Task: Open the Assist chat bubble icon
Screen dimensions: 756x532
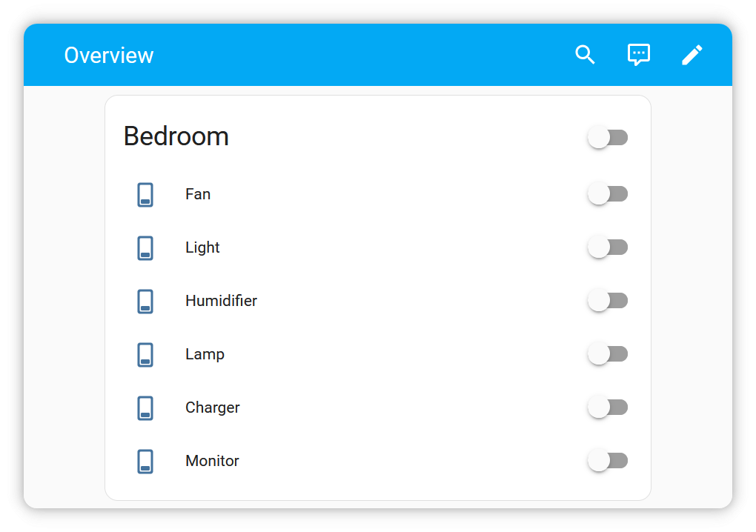Action: click(x=638, y=55)
